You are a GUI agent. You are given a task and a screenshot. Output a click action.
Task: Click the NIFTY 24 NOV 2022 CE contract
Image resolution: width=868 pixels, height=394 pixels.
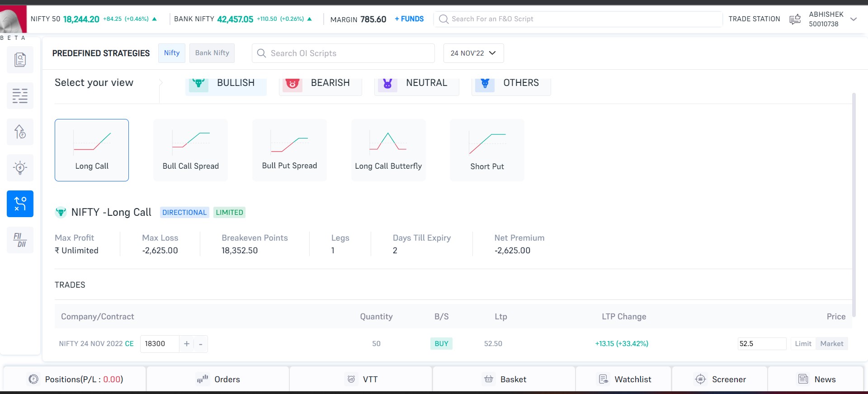pyautogui.click(x=96, y=344)
